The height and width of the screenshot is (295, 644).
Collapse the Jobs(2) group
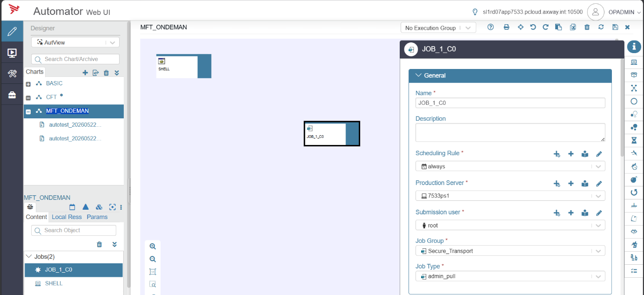click(29, 256)
